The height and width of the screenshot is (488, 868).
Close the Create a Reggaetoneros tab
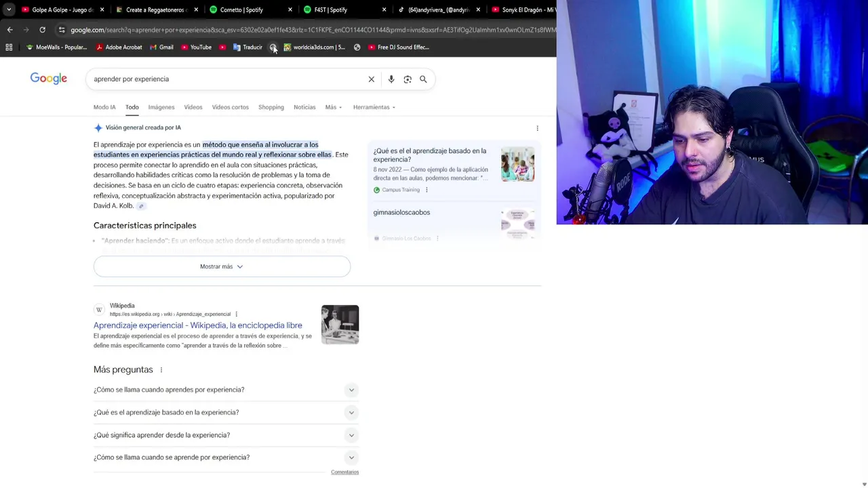[x=197, y=9]
